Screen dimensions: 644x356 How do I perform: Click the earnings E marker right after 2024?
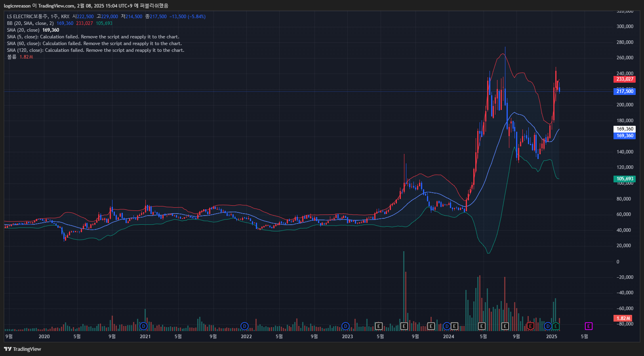click(x=454, y=326)
